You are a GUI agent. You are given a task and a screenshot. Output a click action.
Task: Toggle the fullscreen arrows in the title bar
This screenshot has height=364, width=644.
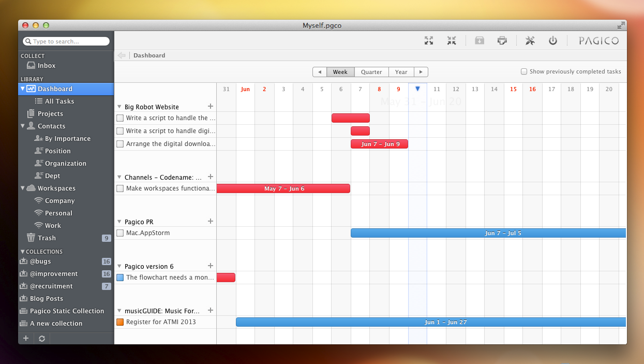tap(621, 25)
